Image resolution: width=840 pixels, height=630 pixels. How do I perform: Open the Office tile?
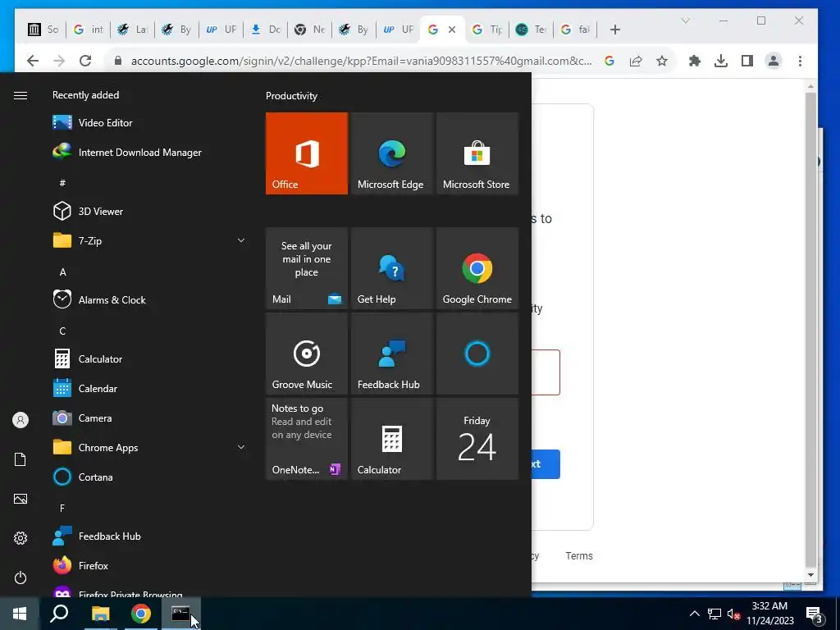point(307,153)
